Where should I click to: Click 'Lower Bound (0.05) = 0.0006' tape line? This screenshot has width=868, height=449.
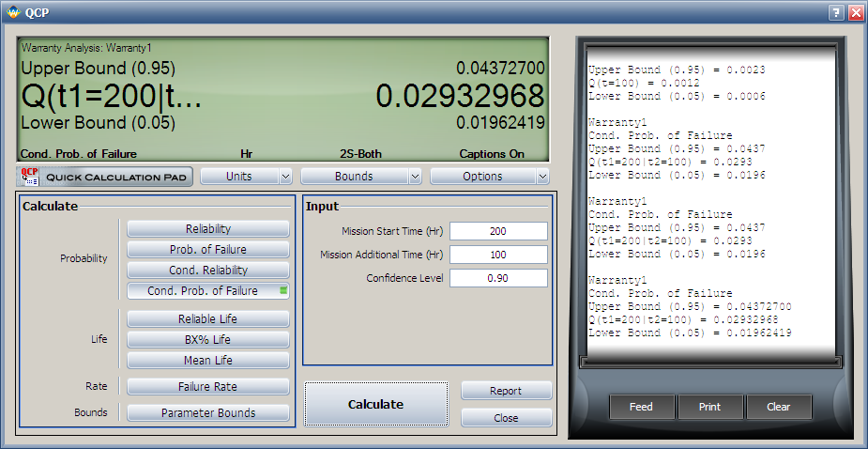coord(677,96)
